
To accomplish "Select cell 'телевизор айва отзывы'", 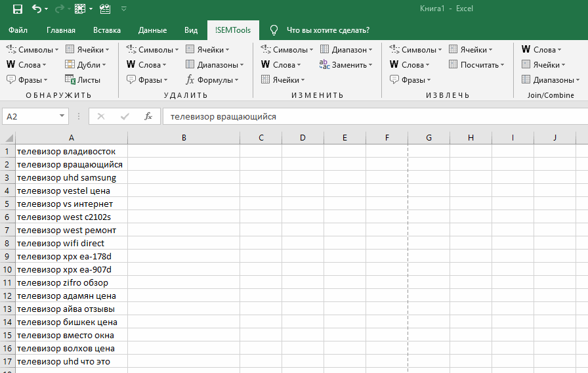I will pos(72,309).
